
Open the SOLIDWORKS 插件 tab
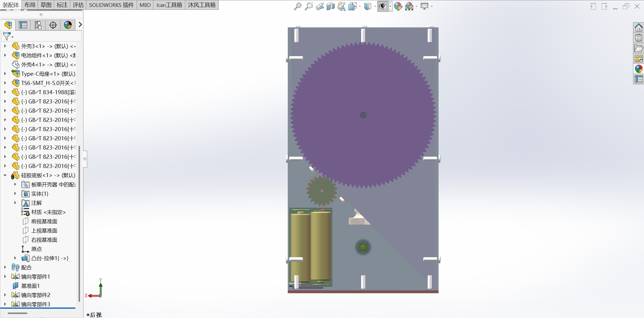click(x=111, y=5)
